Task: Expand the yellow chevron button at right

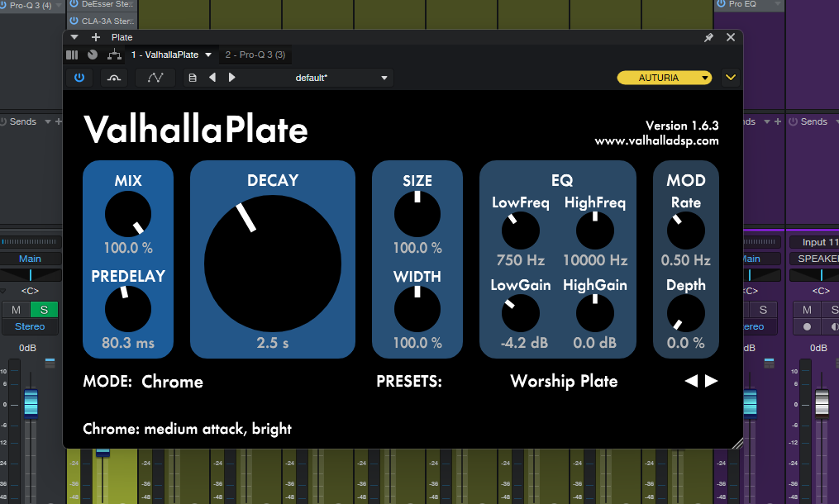Action: click(731, 78)
